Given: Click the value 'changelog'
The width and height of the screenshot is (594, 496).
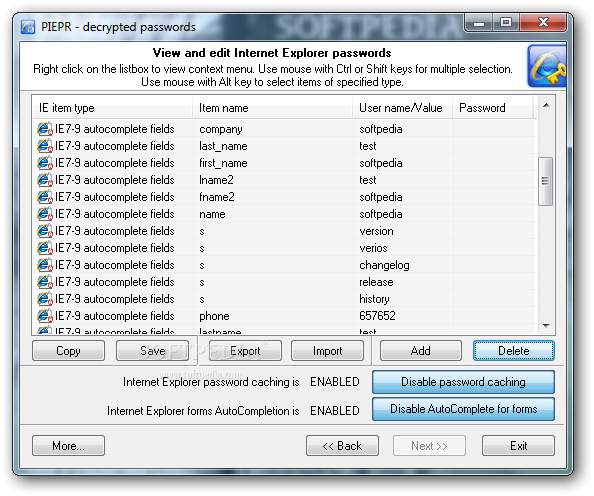Looking at the screenshot, I should point(384,265).
